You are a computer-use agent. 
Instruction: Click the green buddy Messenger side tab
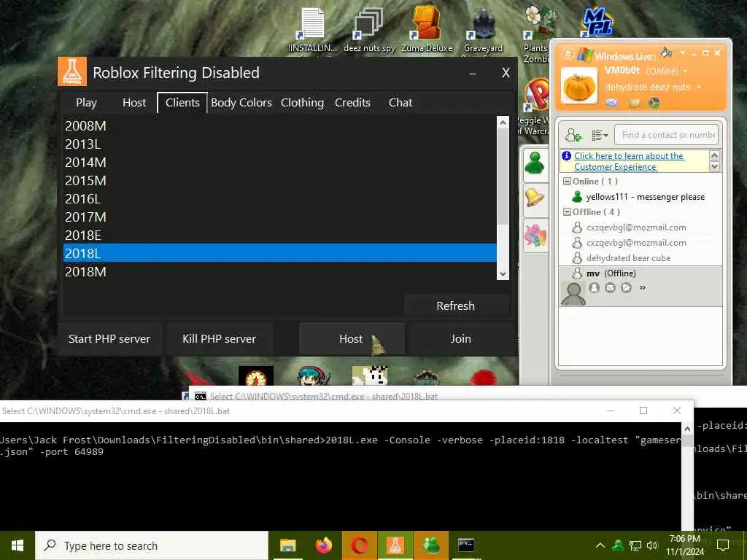tap(535, 165)
